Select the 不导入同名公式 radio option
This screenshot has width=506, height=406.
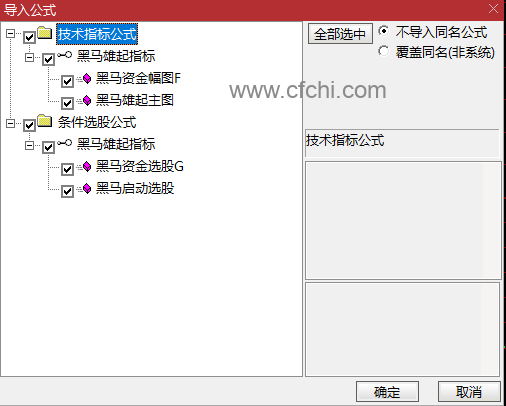tap(384, 31)
